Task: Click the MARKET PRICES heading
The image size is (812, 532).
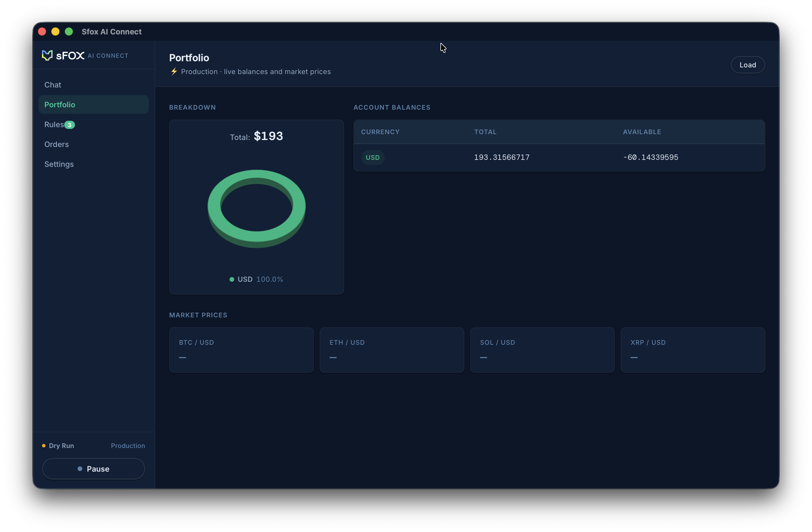Action: coord(198,315)
